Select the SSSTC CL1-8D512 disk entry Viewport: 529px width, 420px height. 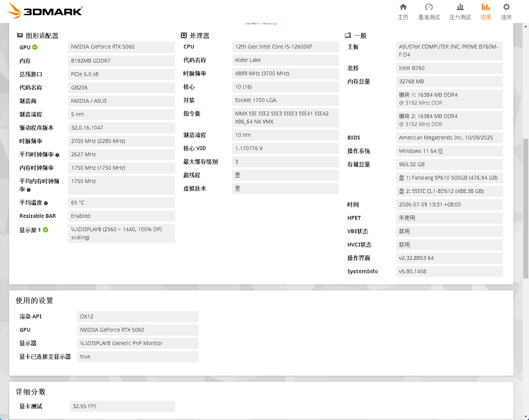[x=449, y=191]
